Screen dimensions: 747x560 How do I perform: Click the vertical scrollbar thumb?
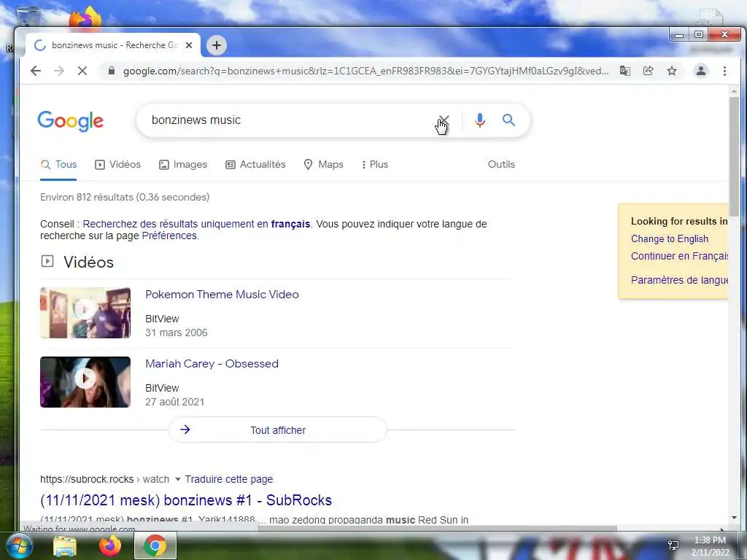pos(734,156)
